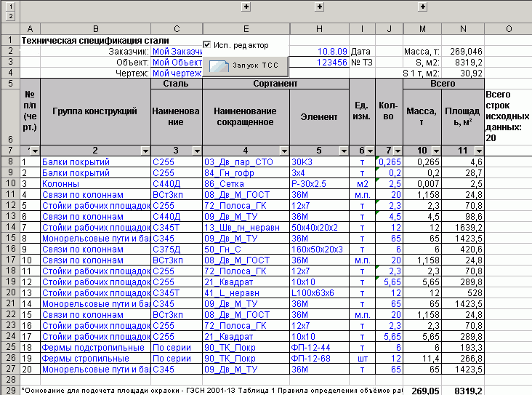This screenshot has width=532, height=395.
Task: Select row 29 header
Action: pos(10,390)
